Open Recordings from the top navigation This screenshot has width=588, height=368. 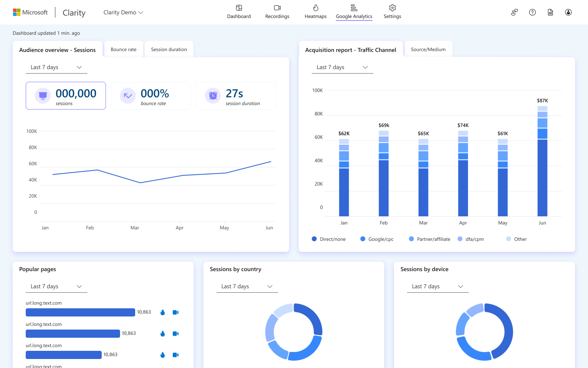pyautogui.click(x=277, y=12)
